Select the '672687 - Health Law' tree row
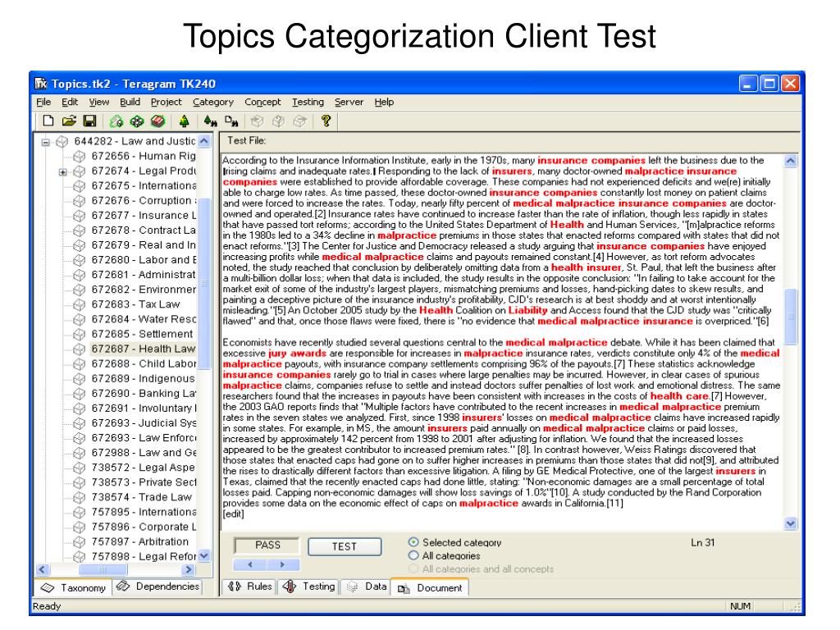 coord(143,349)
